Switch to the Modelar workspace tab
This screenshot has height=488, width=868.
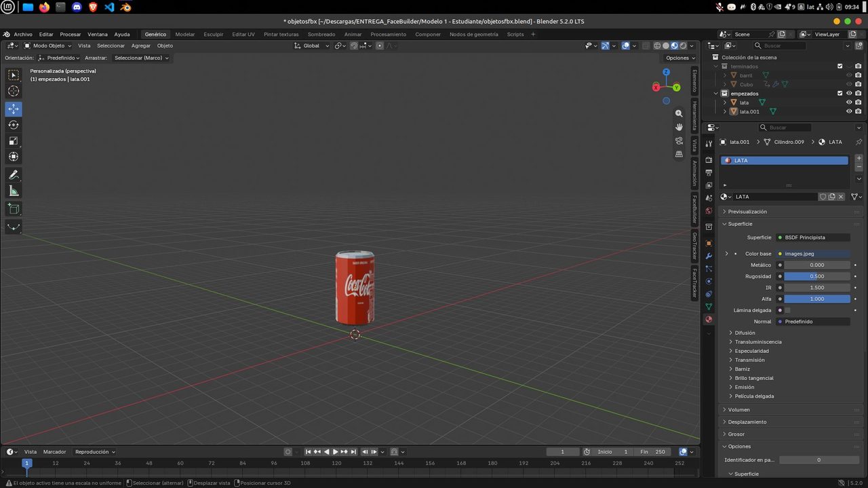[185, 34]
